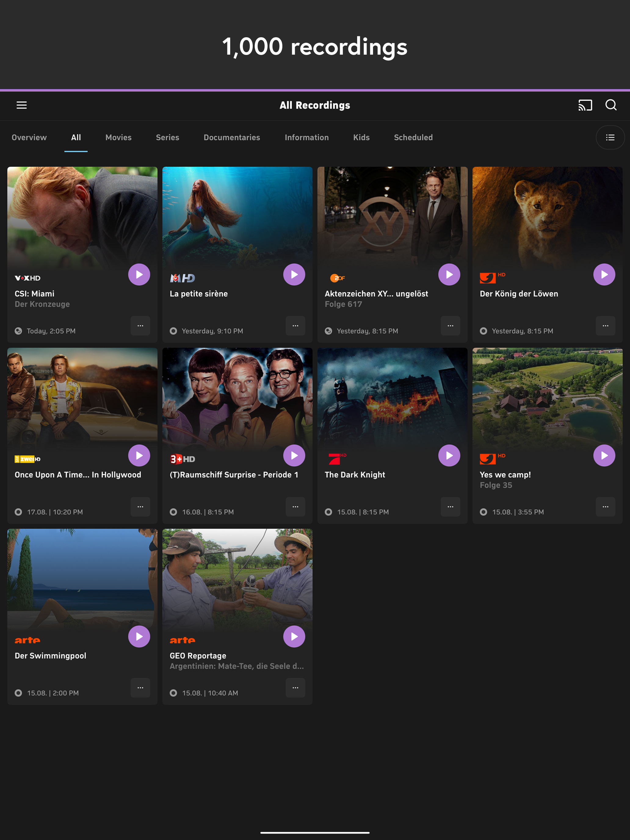Play La petite sirène recording
Image resolution: width=630 pixels, height=840 pixels.
(294, 275)
